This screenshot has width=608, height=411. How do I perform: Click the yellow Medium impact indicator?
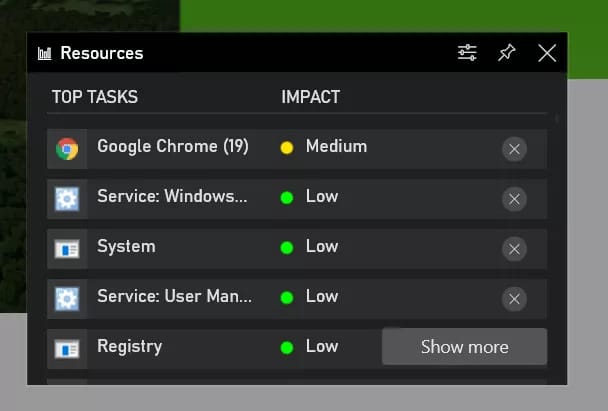[x=287, y=148]
